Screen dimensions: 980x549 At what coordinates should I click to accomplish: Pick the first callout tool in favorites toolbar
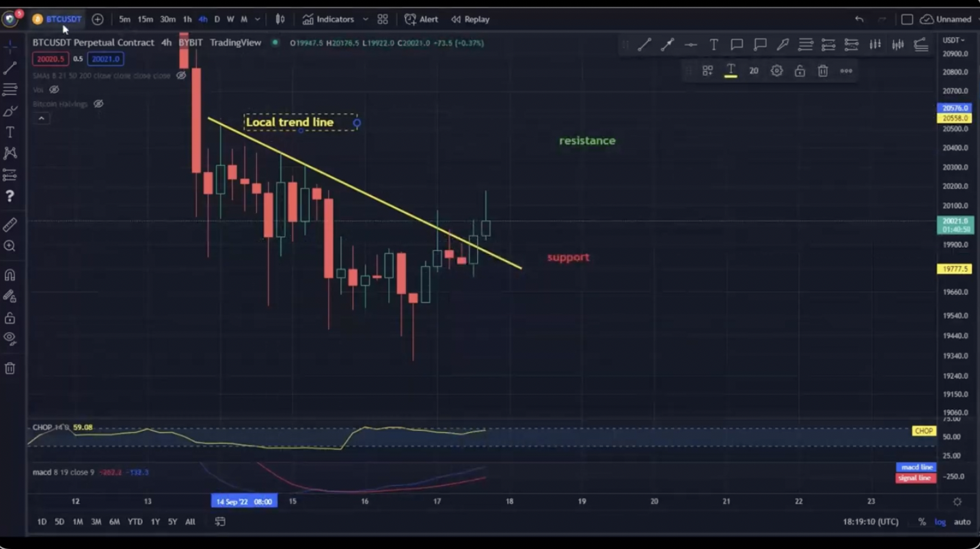pos(737,44)
